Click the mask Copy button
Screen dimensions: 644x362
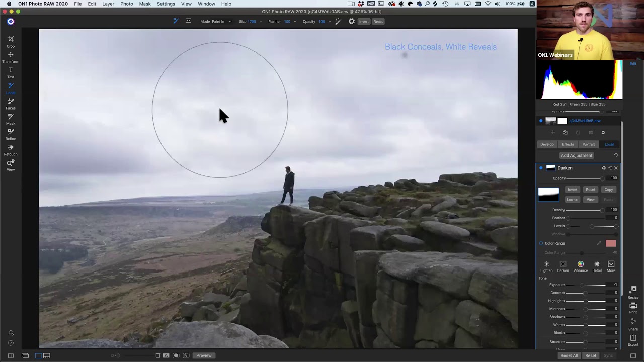[608, 190]
